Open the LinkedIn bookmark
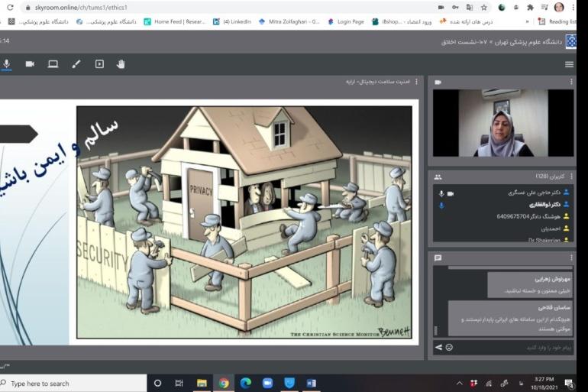588x392 pixels. [231, 21]
